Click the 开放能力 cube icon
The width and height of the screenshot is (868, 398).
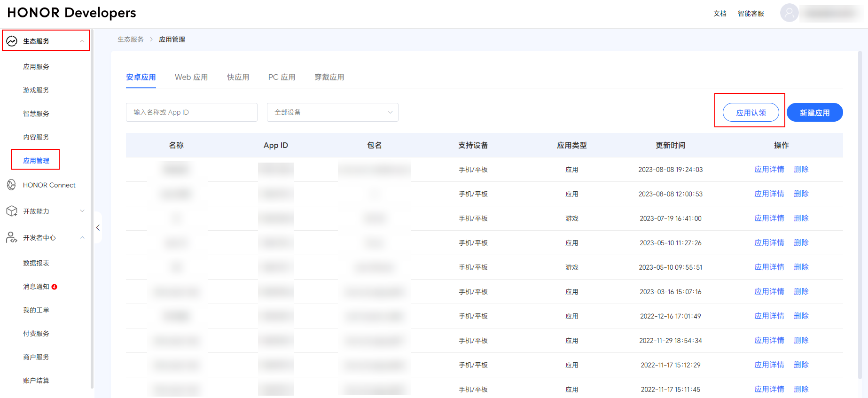(12, 211)
